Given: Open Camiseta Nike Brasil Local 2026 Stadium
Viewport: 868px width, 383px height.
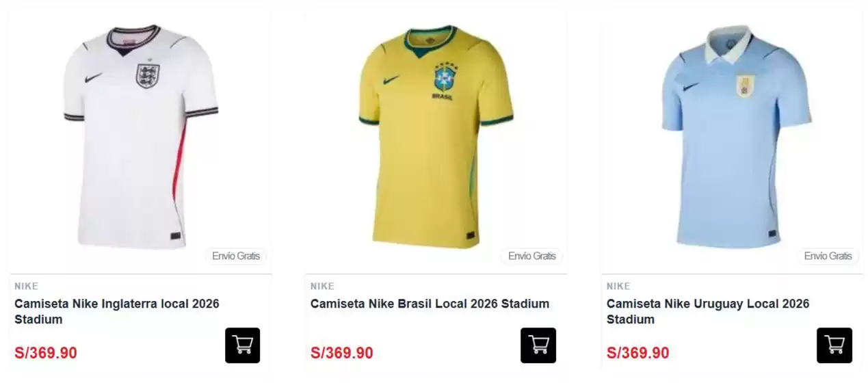Looking at the screenshot, I should coord(430,304).
